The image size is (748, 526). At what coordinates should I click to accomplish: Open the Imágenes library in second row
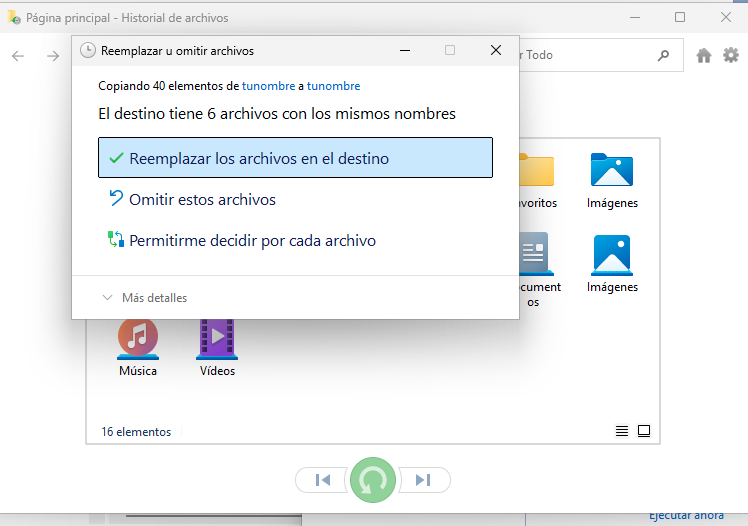point(612,264)
